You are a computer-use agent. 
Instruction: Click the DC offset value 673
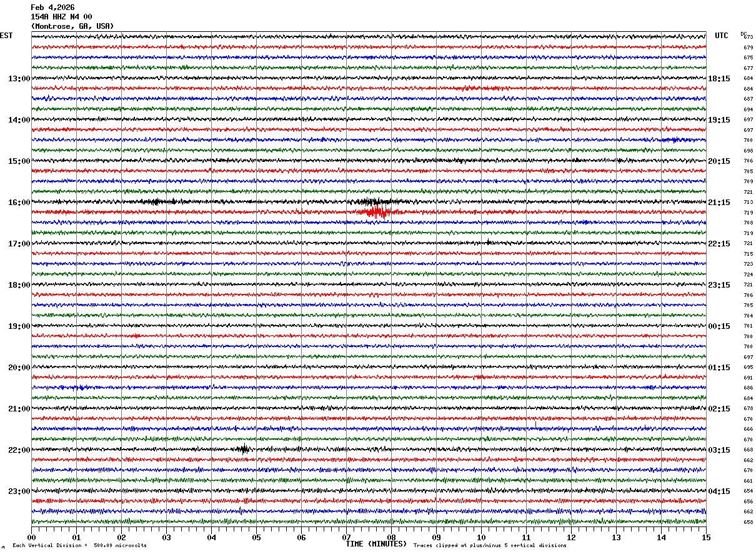749,38
